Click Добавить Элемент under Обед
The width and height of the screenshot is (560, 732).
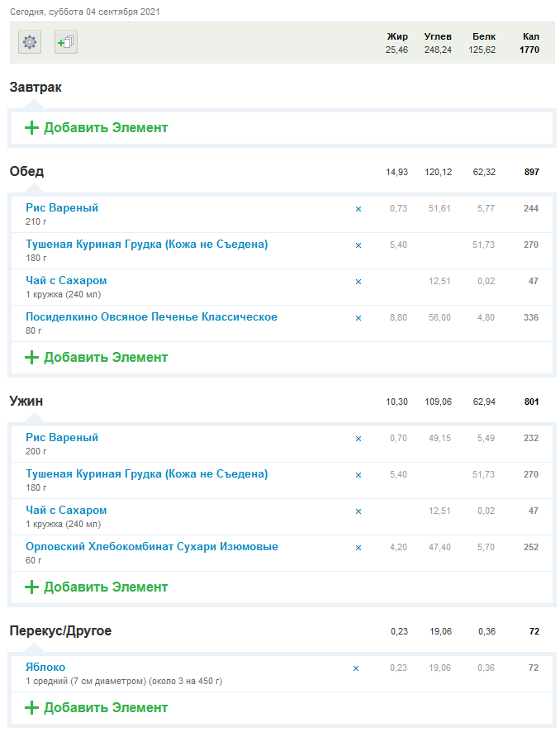point(97,358)
